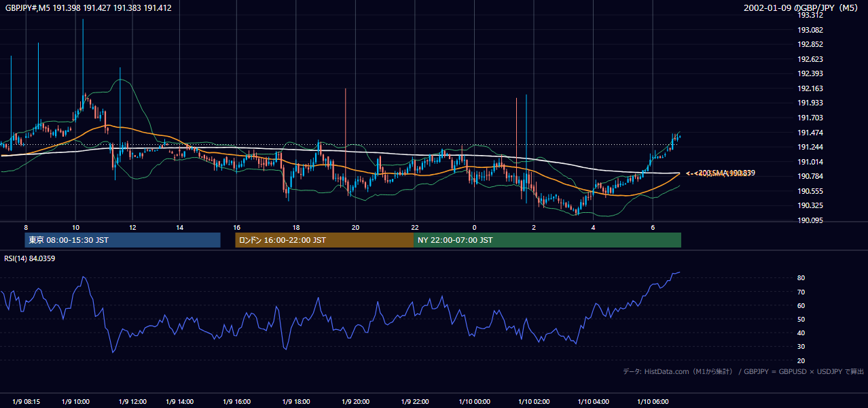Click price axis label 191.474

[x=810, y=133]
